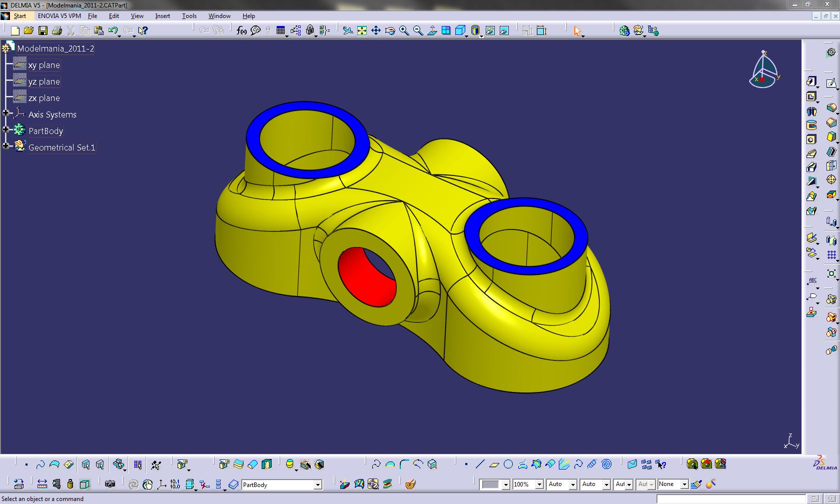Open the PartBody current-body dropdown
The width and height of the screenshot is (840, 504).
(x=318, y=485)
